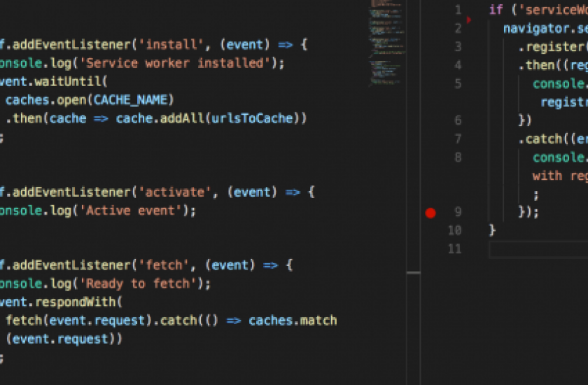Click the minimap code overview in left editor

(386, 43)
